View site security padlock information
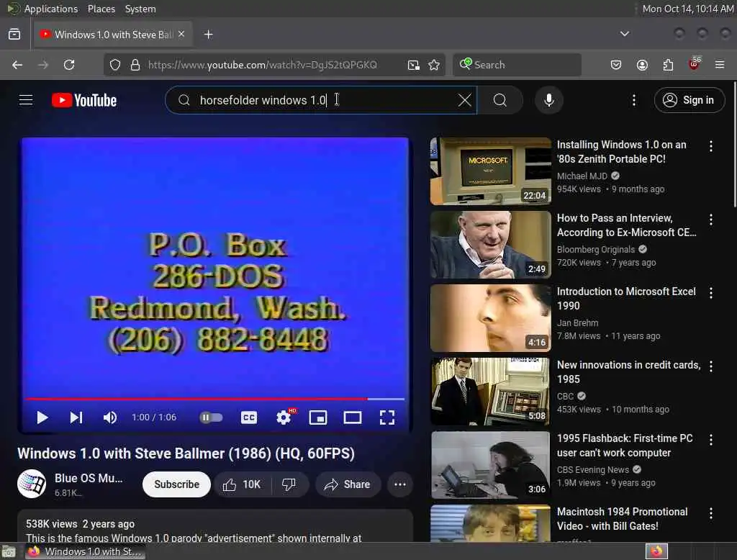The height and width of the screenshot is (560, 737). click(x=135, y=64)
